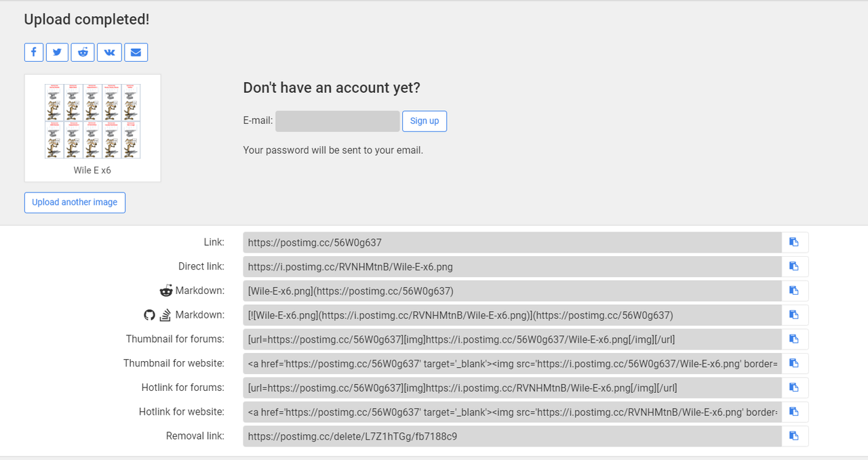This screenshot has width=868, height=460.
Task: Copy the GitHub Markdown value
Action: [x=795, y=315]
